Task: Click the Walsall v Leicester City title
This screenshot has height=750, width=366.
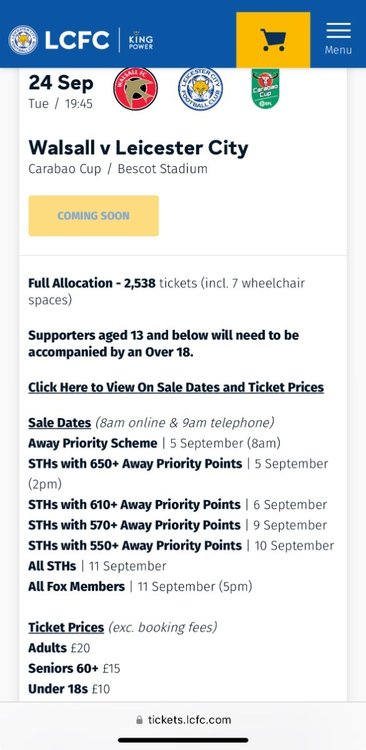Action: coord(138,148)
